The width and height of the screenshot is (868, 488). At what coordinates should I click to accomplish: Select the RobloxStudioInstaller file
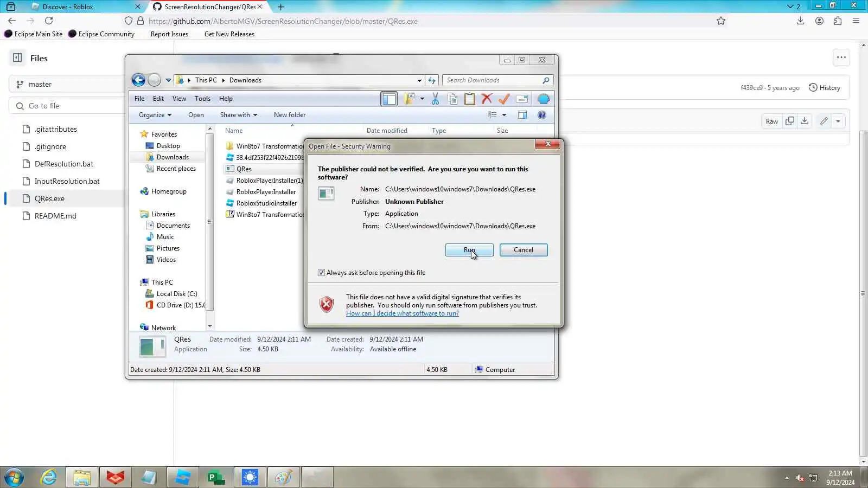tap(266, 203)
